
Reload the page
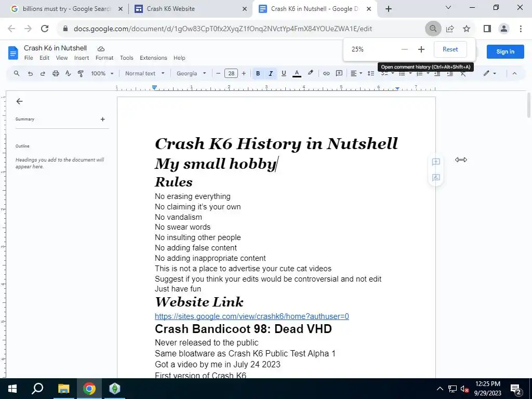(x=45, y=29)
